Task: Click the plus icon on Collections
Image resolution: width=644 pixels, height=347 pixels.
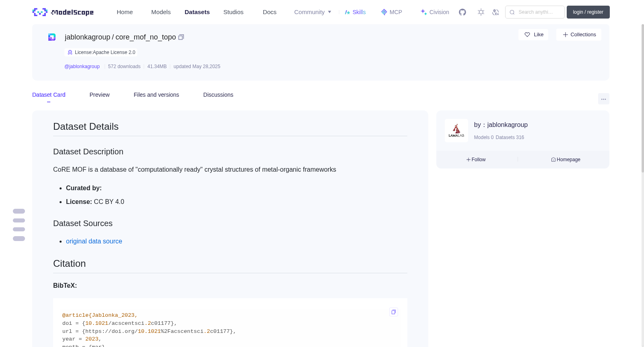Action: [x=566, y=35]
